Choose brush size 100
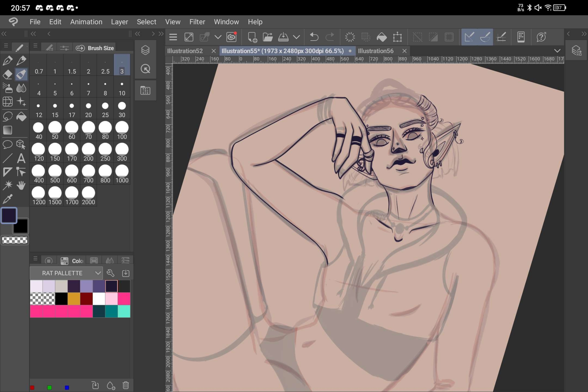This screenshot has height=392, width=588. 122,131
